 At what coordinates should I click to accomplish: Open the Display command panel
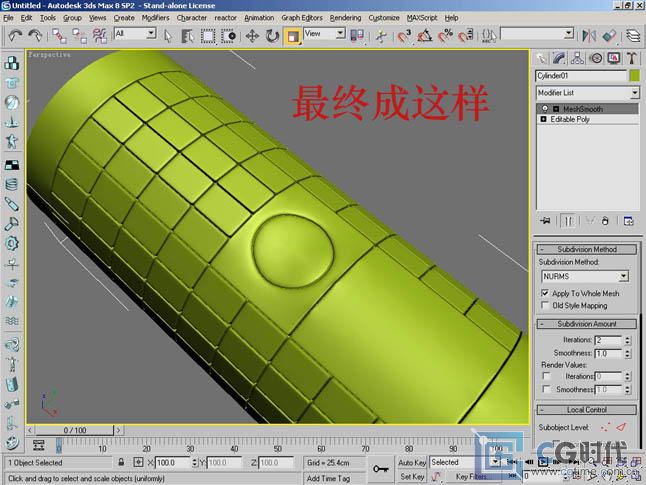click(x=614, y=59)
